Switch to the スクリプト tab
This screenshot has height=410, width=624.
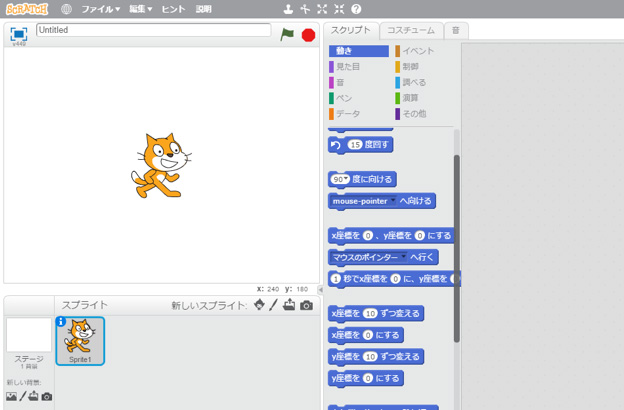(x=350, y=30)
